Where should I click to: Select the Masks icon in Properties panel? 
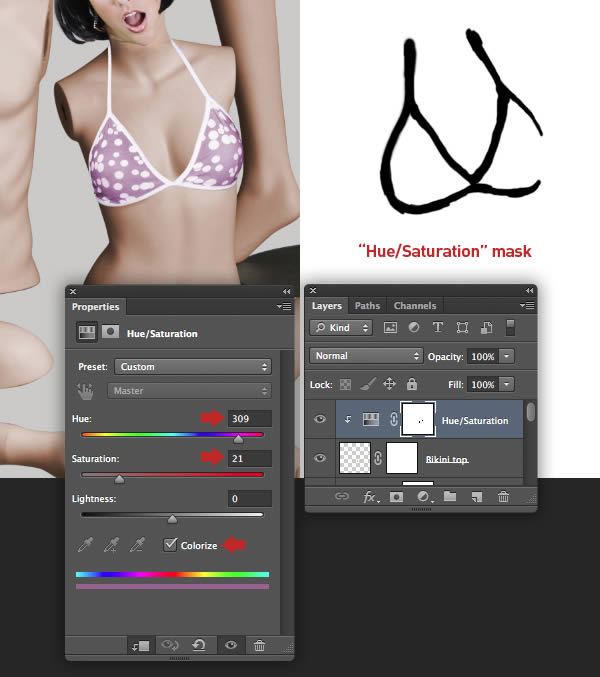tap(111, 332)
